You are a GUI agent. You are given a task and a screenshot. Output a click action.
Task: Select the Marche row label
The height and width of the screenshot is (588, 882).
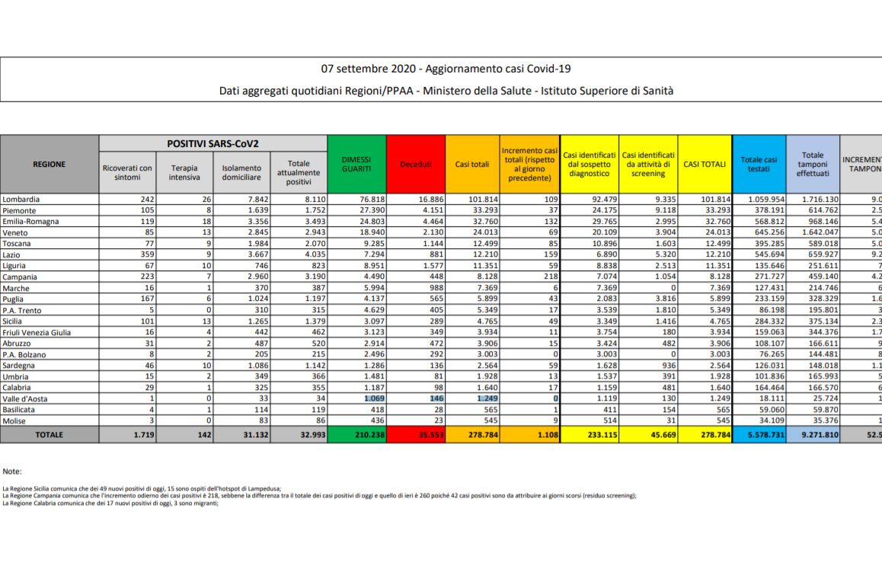[16, 288]
